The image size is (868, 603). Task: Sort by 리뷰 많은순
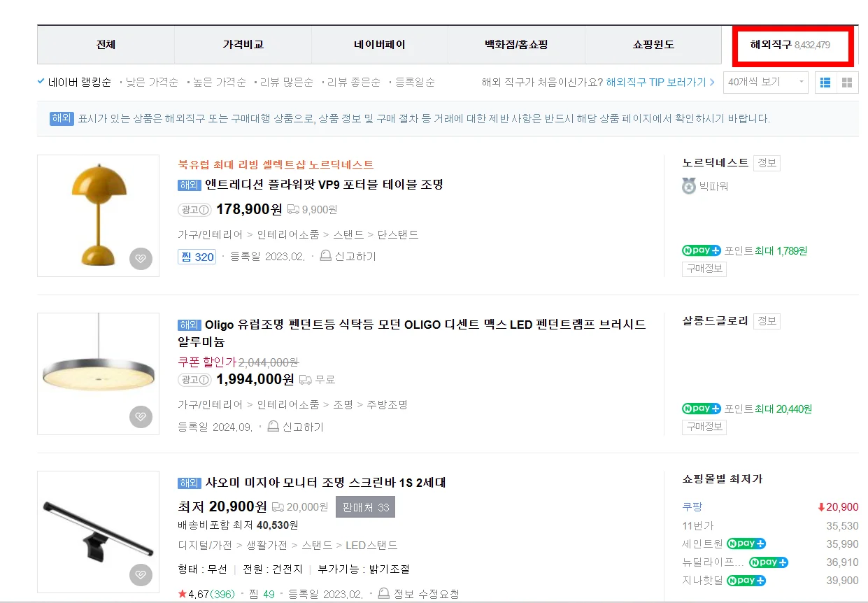(x=286, y=83)
